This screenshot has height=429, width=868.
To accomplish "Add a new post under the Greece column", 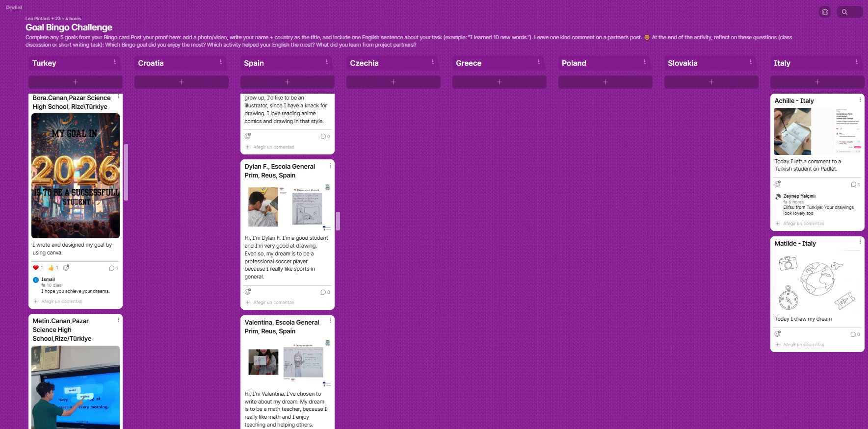I will [499, 82].
